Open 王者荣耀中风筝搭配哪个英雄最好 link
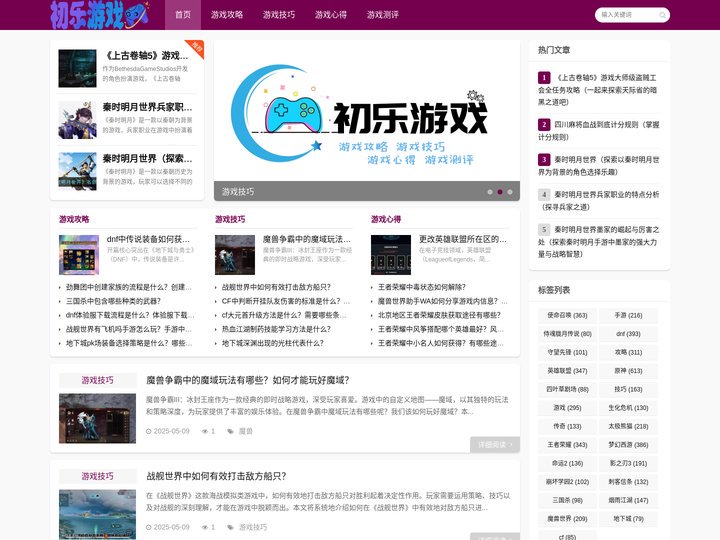The height and width of the screenshot is (540, 720). [x=441, y=329]
